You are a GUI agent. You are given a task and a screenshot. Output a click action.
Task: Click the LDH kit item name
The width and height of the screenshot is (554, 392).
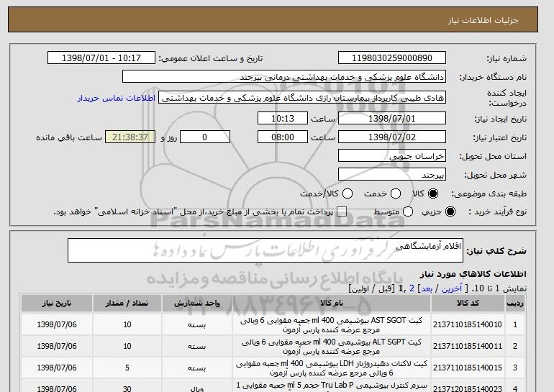pos(332,368)
